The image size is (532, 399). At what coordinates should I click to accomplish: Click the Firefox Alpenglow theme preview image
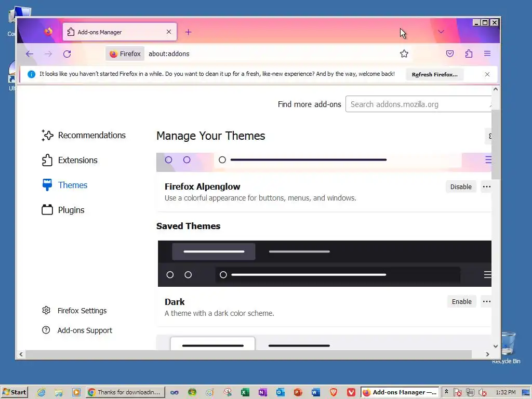[324, 162]
